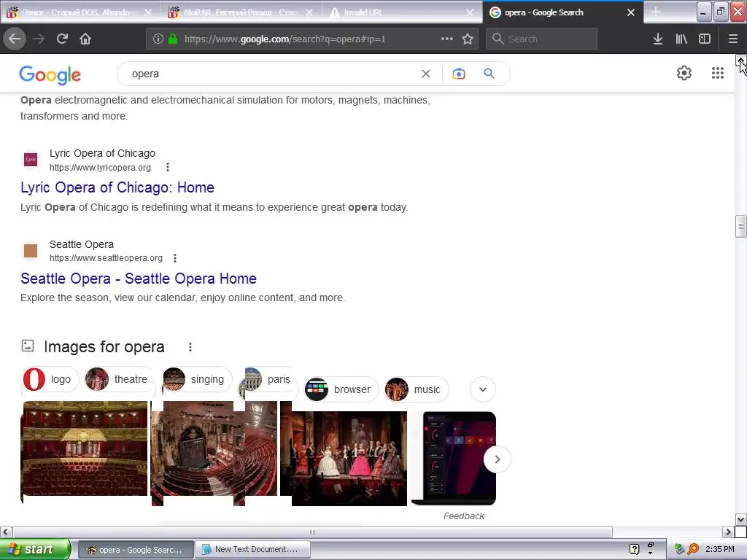Filter images by theatre chip
The height and width of the screenshot is (560, 747).
119,379
